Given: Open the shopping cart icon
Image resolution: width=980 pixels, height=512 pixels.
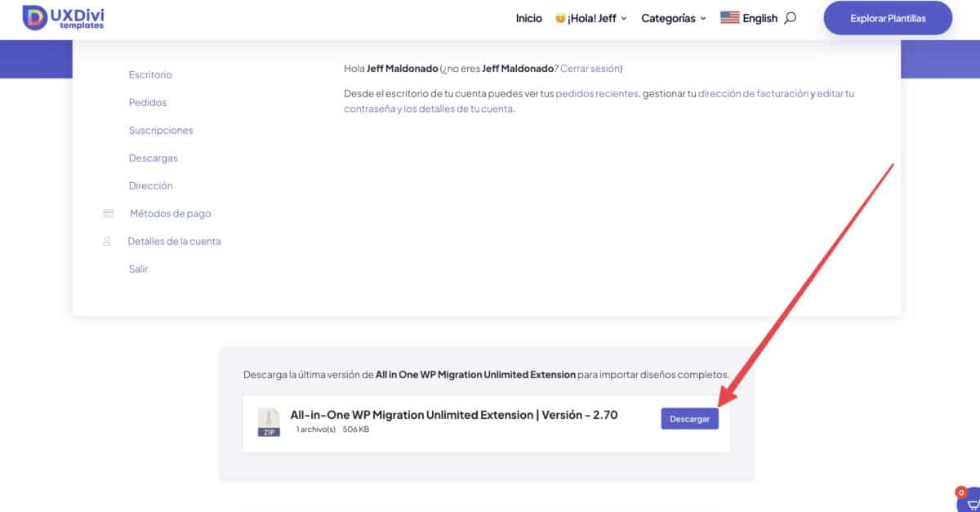Looking at the screenshot, I should coord(973,505).
